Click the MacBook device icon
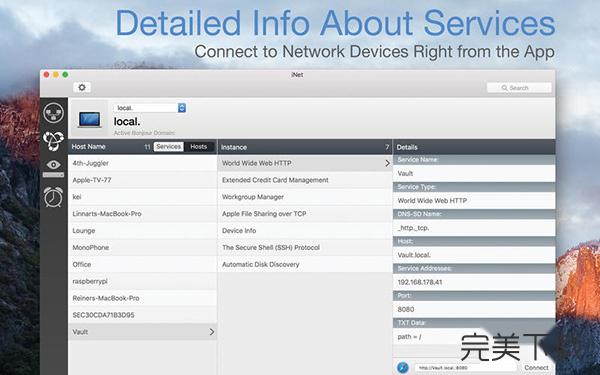Screen dimensions: 600x375 (x=90, y=119)
